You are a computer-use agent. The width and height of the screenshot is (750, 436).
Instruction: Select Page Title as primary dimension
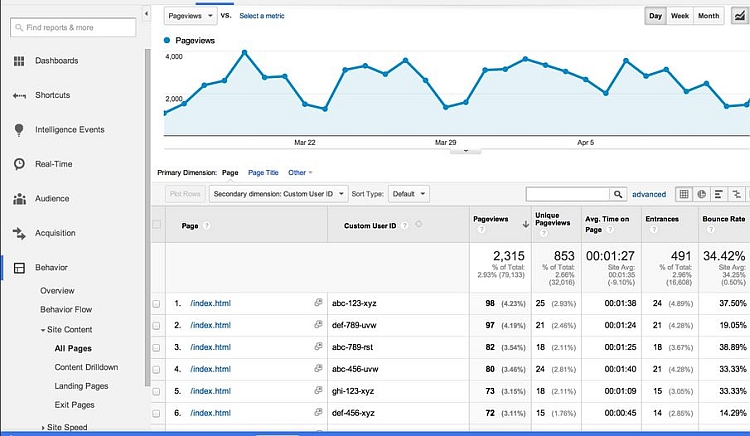coord(263,173)
